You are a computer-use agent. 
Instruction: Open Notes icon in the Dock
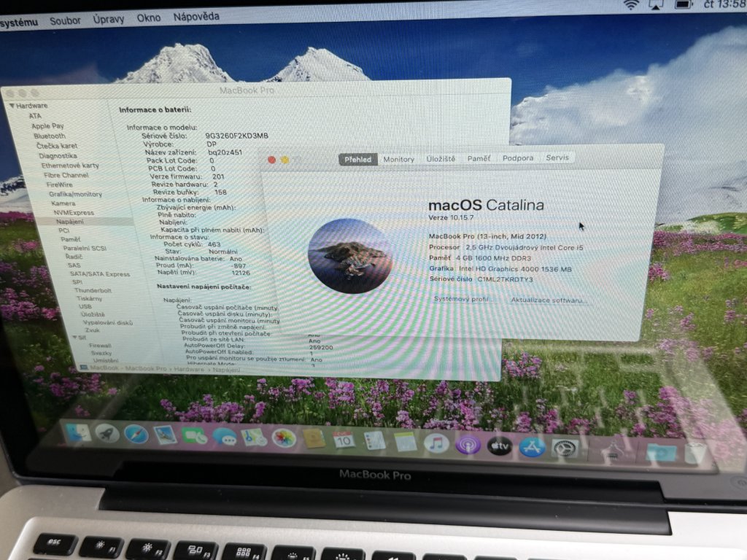[406, 443]
